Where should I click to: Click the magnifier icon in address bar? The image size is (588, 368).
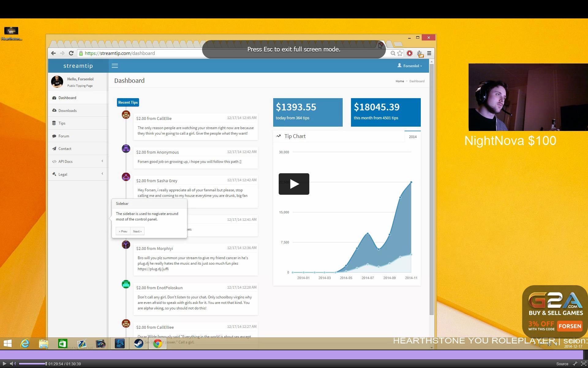(x=393, y=53)
